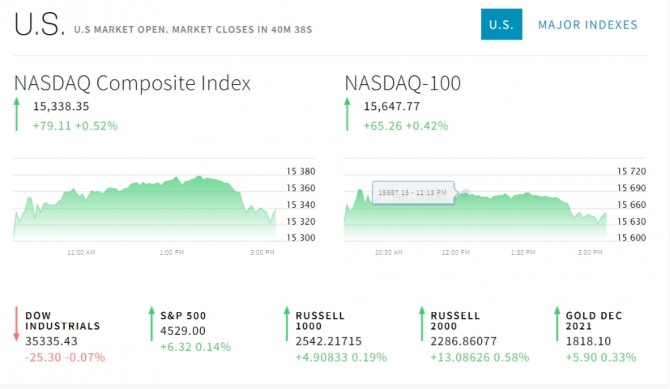
Task: Click NASDAQ-100 chart data point marker
Action: click(x=465, y=192)
